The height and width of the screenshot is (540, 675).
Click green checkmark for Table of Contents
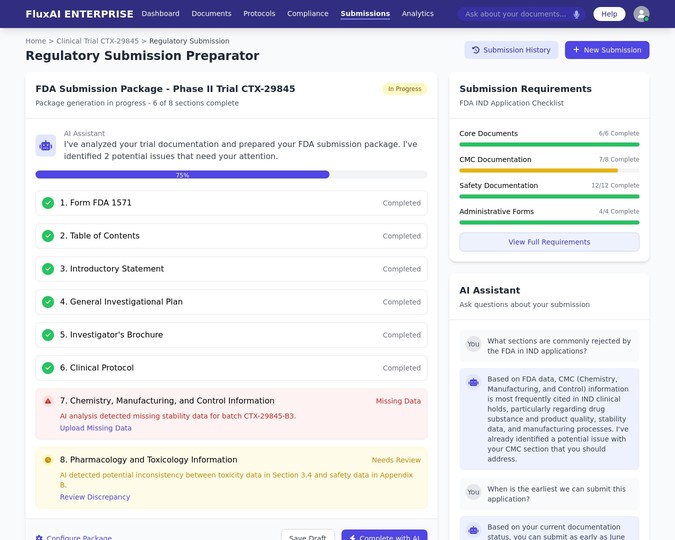click(x=48, y=236)
